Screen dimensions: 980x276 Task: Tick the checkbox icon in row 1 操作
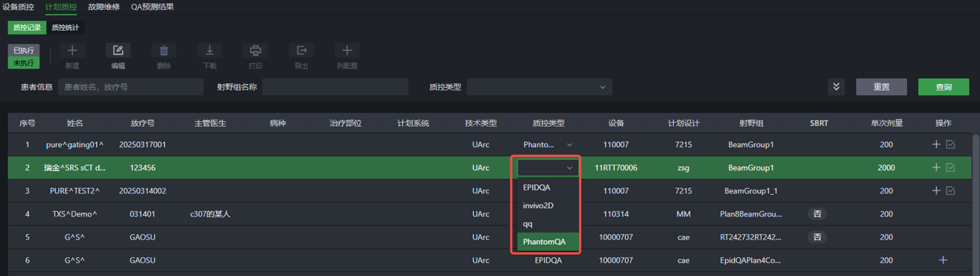(950, 145)
